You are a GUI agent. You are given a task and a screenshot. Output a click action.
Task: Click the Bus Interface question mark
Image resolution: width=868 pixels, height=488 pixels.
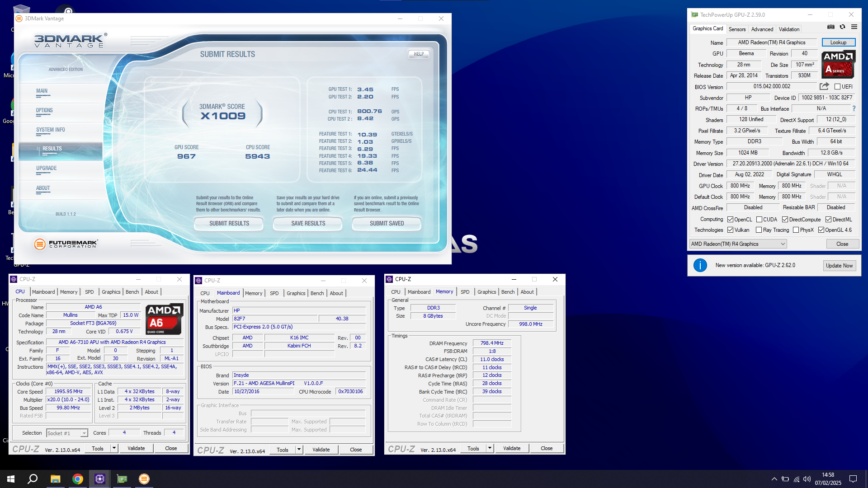[854, 109]
